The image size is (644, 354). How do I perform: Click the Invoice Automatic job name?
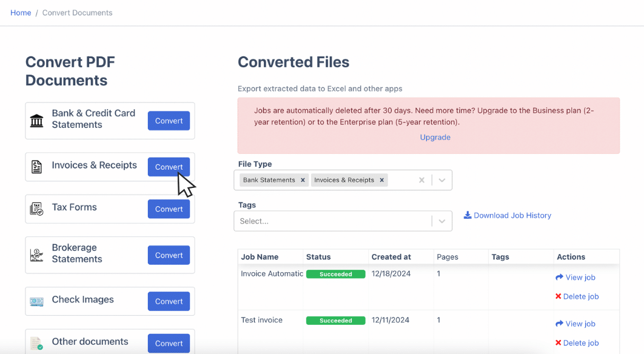[272, 273]
